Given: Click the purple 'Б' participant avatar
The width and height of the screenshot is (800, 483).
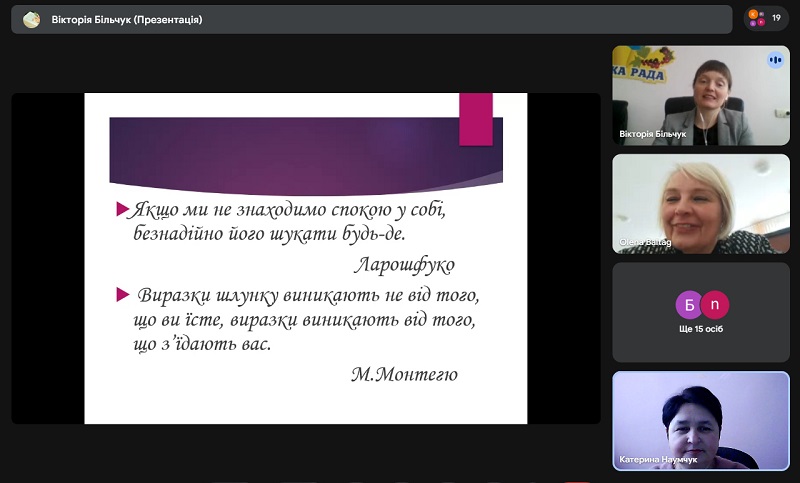Looking at the screenshot, I should click(x=688, y=304).
